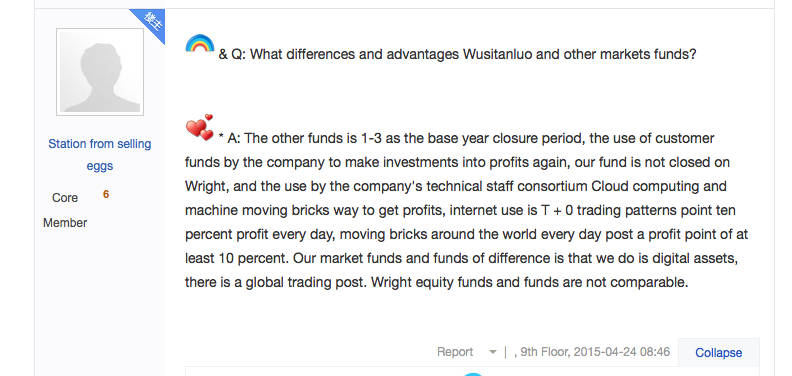The image size is (792, 376).
Task: Click the orange level 6 badge
Action: [x=106, y=195]
